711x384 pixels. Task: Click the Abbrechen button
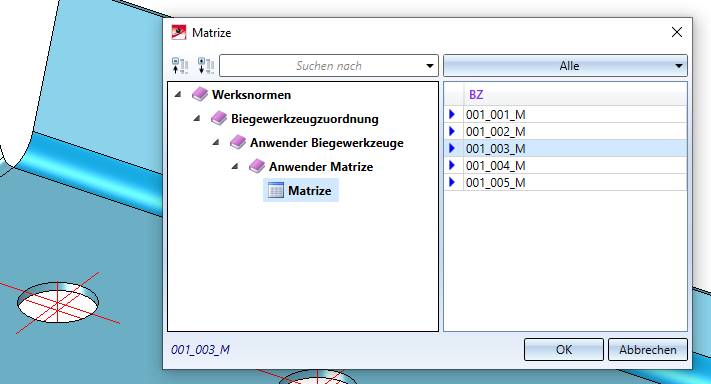[x=648, y=350]
